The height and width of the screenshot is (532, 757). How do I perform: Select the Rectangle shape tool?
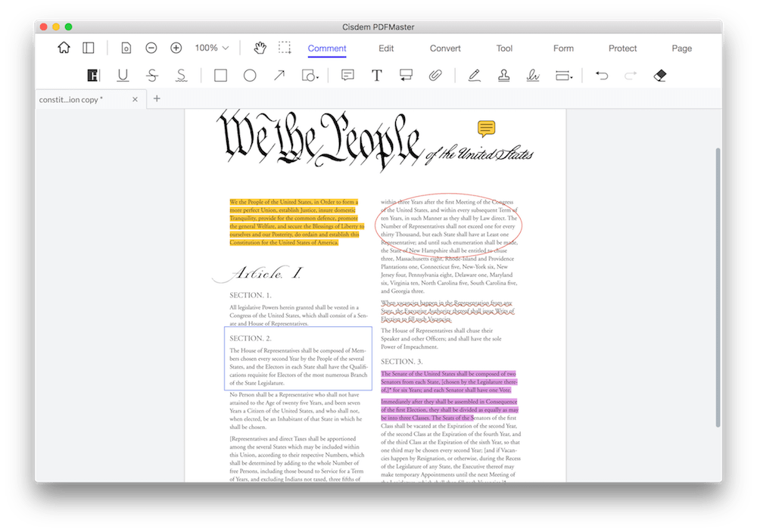[x=220, y=76]
